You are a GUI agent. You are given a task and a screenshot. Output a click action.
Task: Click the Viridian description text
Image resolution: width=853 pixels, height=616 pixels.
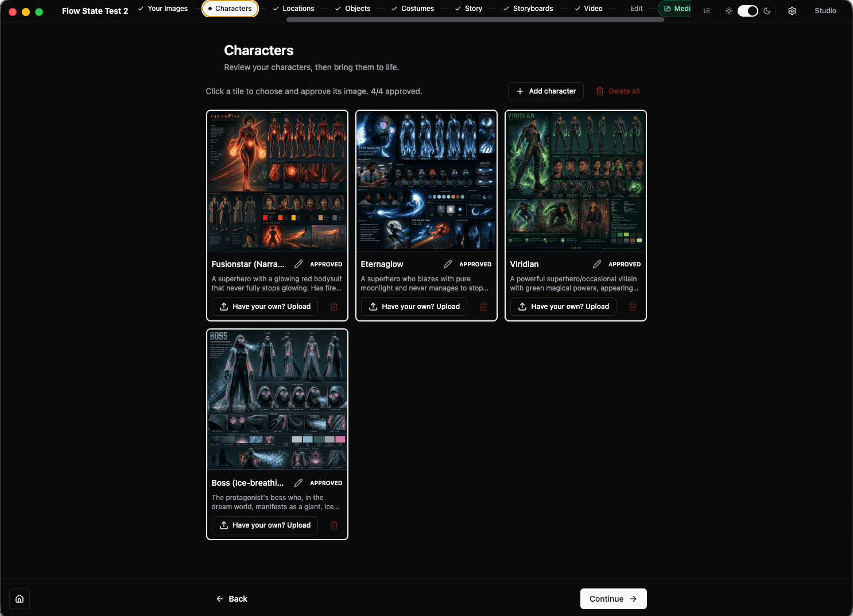point(574,284)
